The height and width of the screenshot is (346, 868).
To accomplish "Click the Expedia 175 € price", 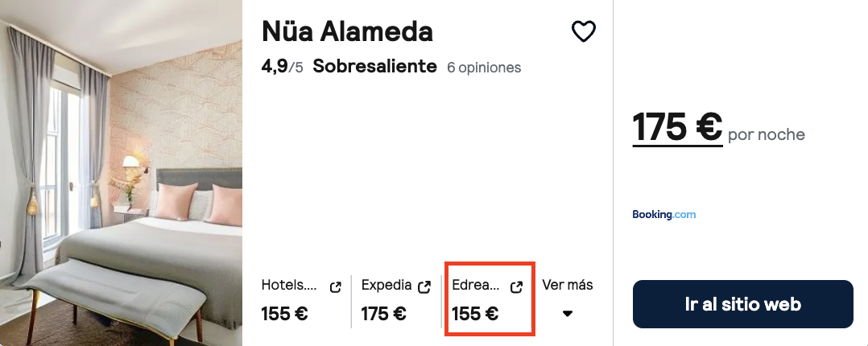I will click(x=383, y=314).
